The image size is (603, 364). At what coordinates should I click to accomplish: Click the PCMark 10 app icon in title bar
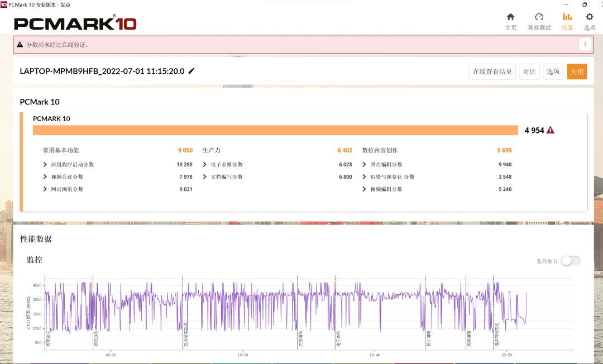pos(4,4)
